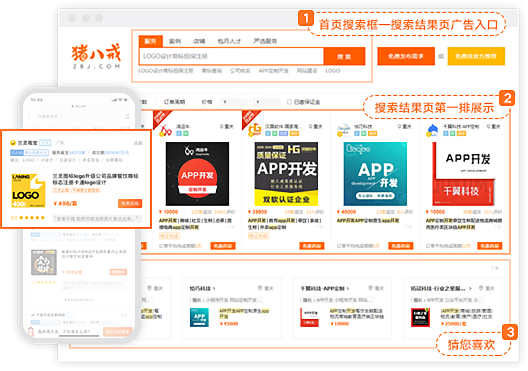Open the teal APP开发 thumbnail
Image resolution: width=528 pixels, height=371 pixels.
click(375, 174)
